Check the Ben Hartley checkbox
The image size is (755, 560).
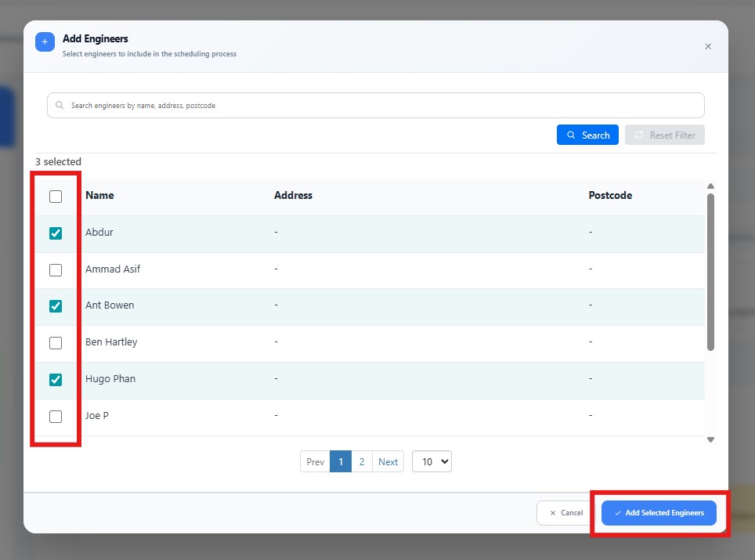[56, 343]
